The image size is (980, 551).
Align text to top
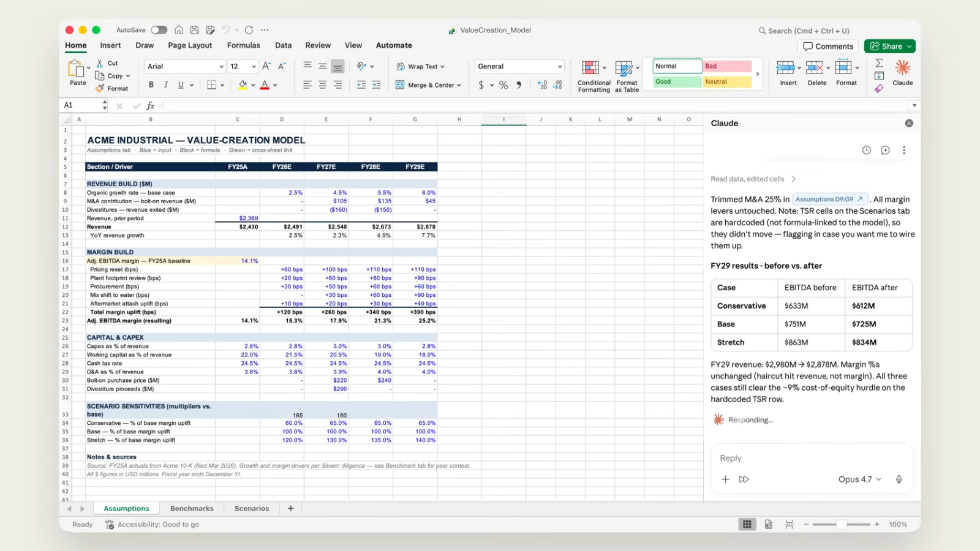click(307, 66)
